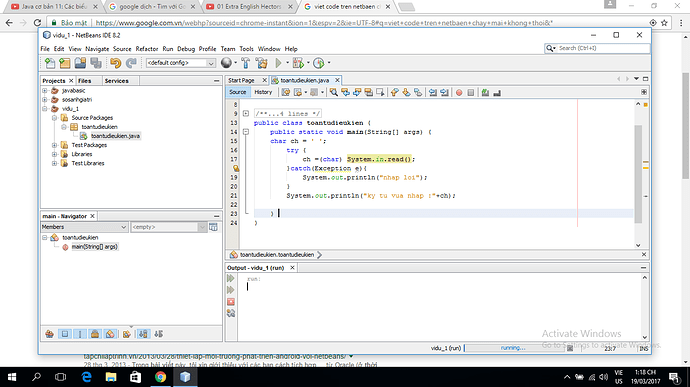The width and height of the screenshot is (690, 387).
Task: Toggle the Source editor view
Action: point(238,92)
